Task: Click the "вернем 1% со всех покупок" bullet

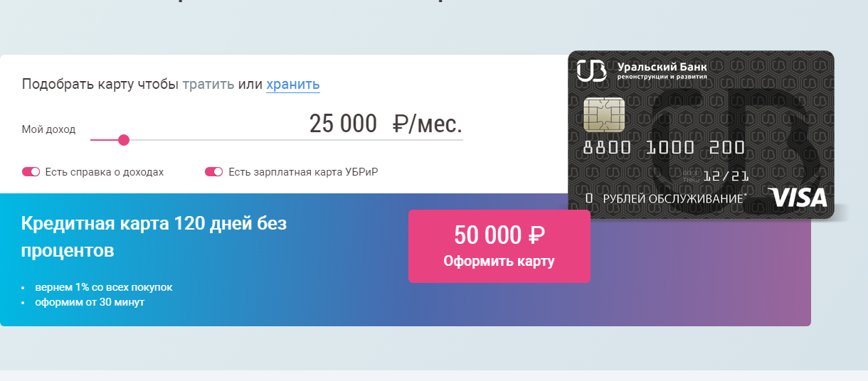Action: [x=104, y=287]
